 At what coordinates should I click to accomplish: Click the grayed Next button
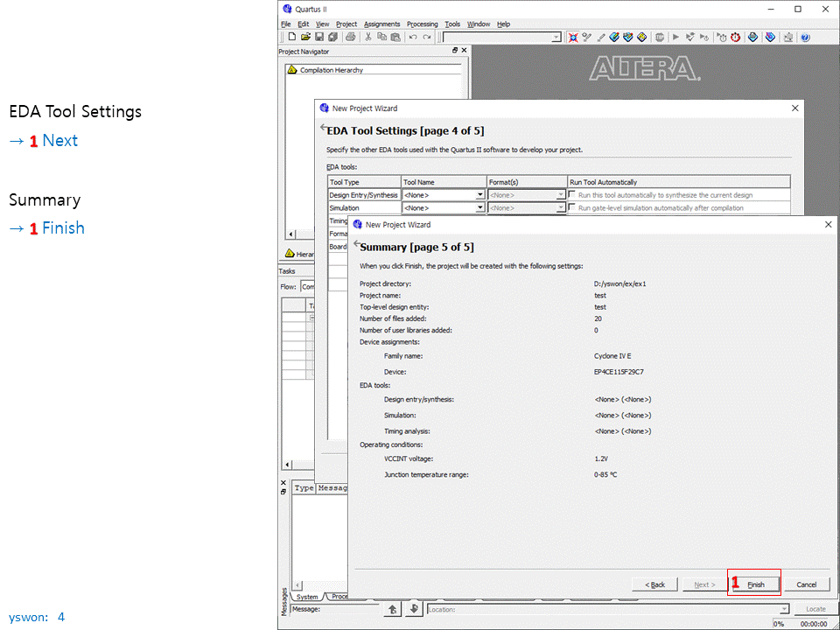pos(704,584)
